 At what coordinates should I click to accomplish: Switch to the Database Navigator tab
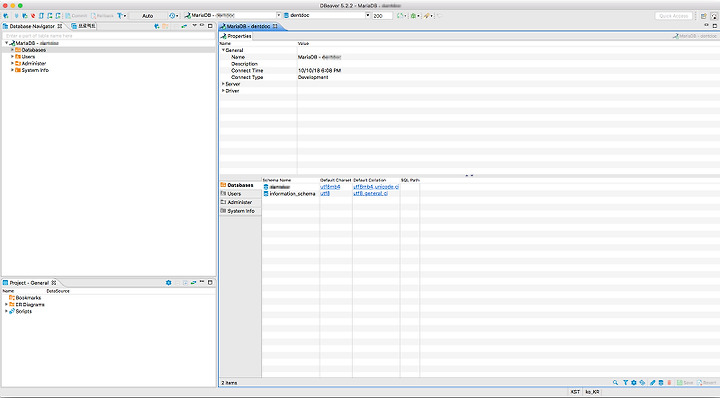(x=32, y=26)
